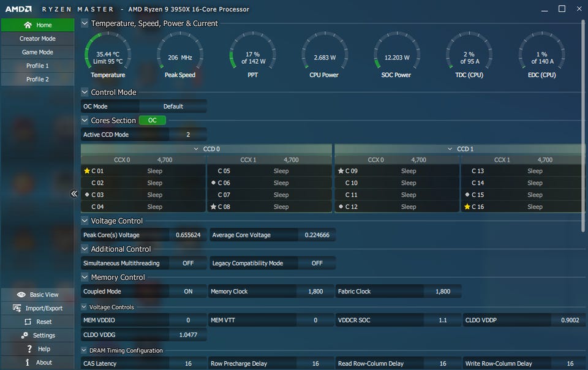The width and height of the screenshot is (588, 370).
Task: Open Profile 2 tab
Action: [x=37, y=79]
